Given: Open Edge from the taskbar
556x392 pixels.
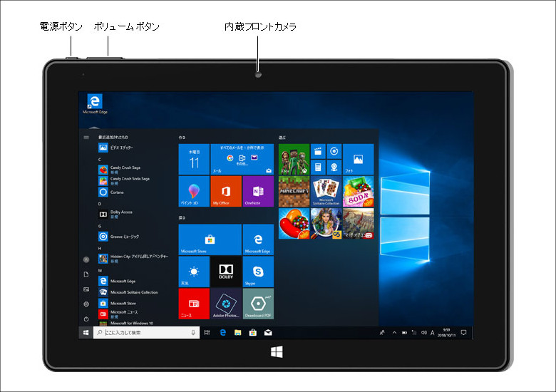Looking at the screenshot, I should pyautogui.click(x=222, y=332).
